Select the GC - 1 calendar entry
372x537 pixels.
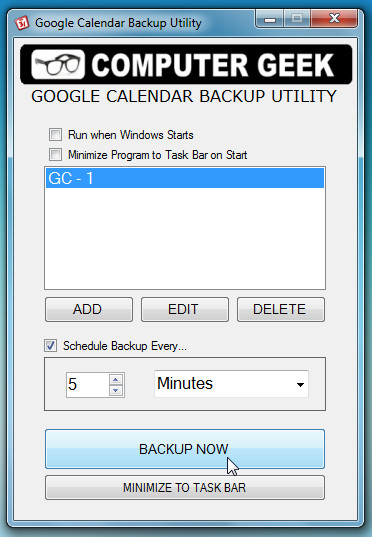tap(185, 178)
